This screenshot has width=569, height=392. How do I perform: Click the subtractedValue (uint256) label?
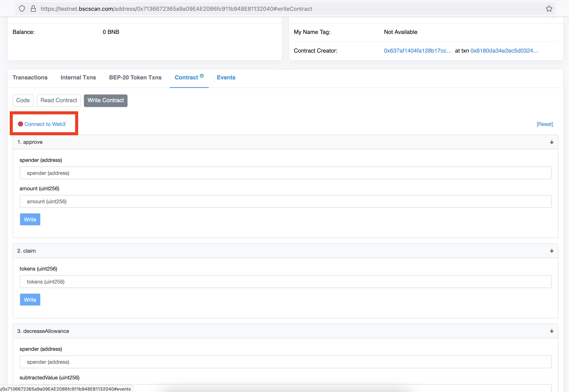pyautogui.click(x=49, y=378)
